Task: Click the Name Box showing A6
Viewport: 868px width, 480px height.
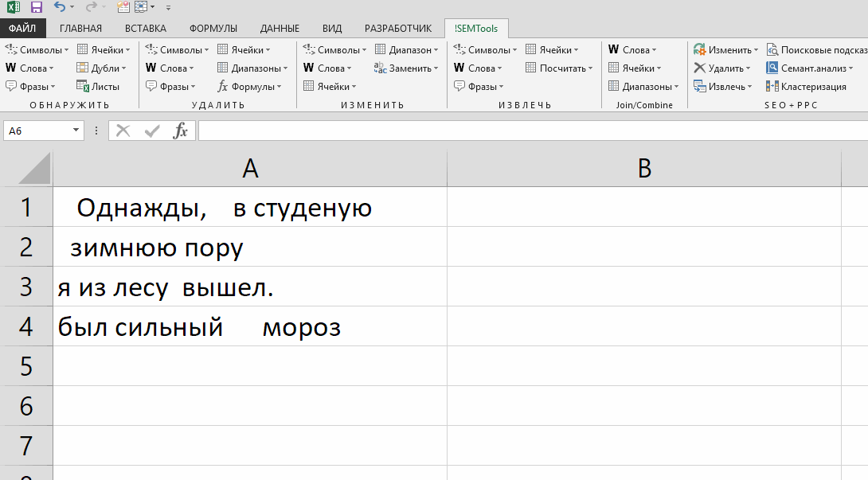Action: [36, 131]
